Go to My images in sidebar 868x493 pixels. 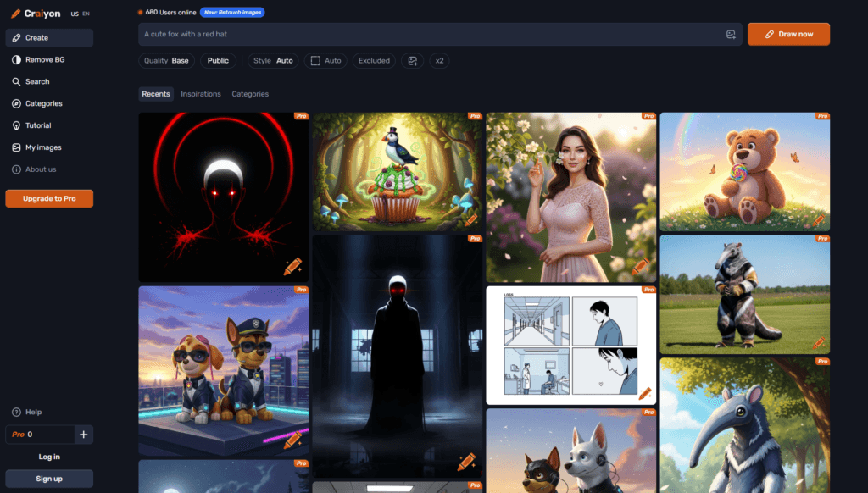coord(42,147)
